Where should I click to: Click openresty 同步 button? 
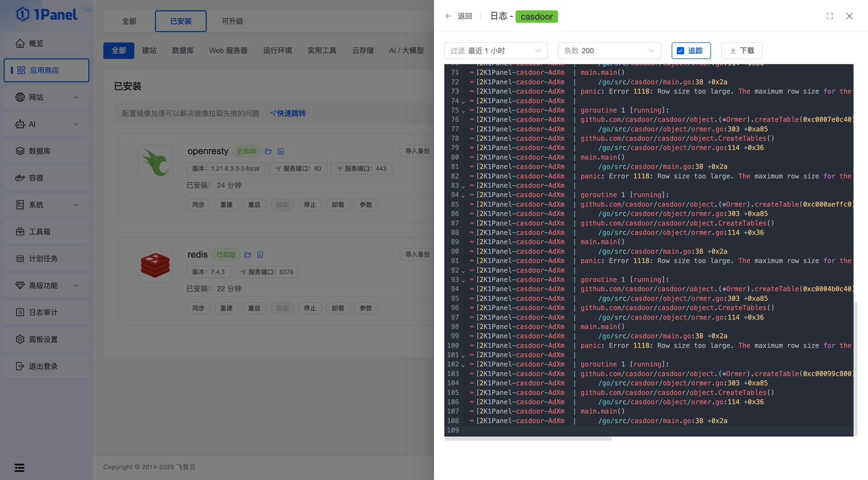198,205
